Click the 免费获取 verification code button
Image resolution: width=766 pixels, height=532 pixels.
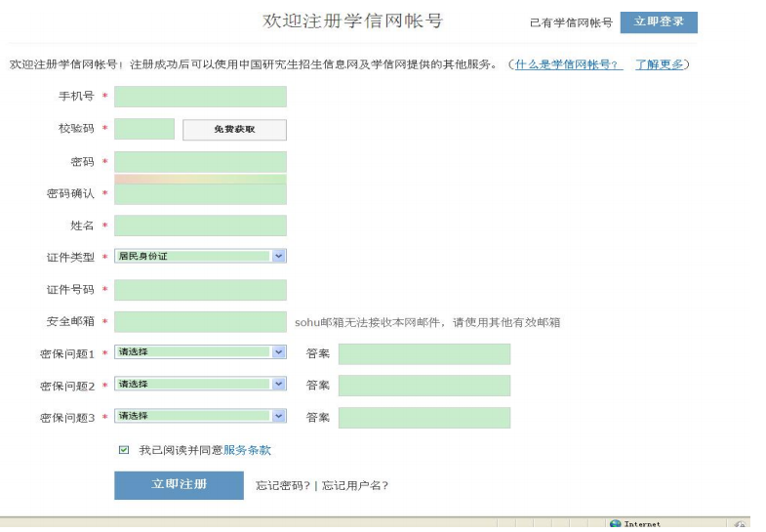pyautogui.click(x=234, y=130)
